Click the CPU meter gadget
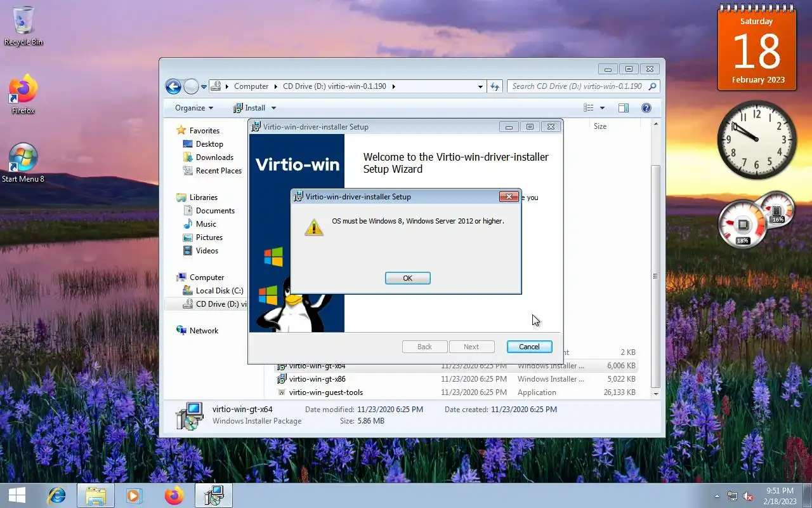Screen dimensions: 812x508 pos(743,225)
